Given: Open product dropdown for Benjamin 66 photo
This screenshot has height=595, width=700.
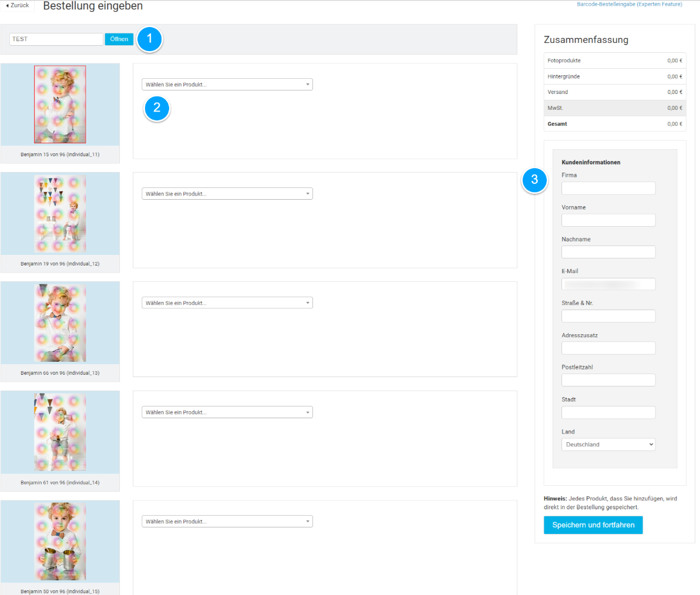Looking at the screenshot, I should pos(227,302).
